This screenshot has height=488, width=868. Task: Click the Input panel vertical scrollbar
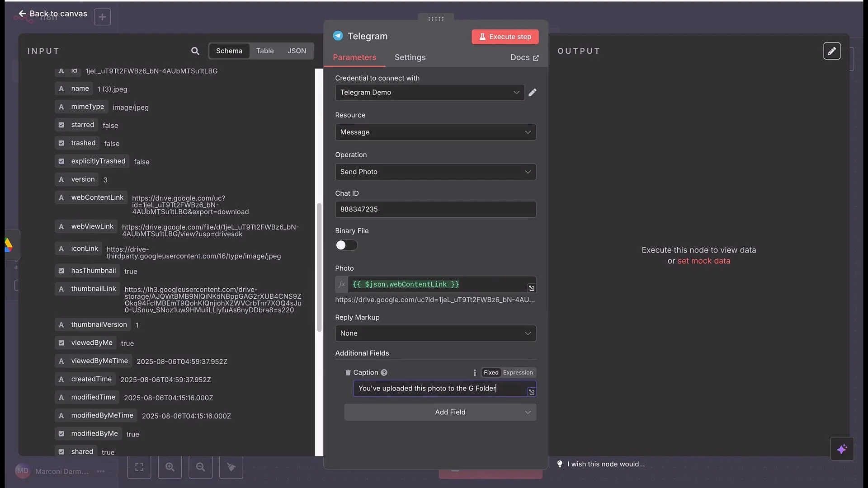(319, 267)
